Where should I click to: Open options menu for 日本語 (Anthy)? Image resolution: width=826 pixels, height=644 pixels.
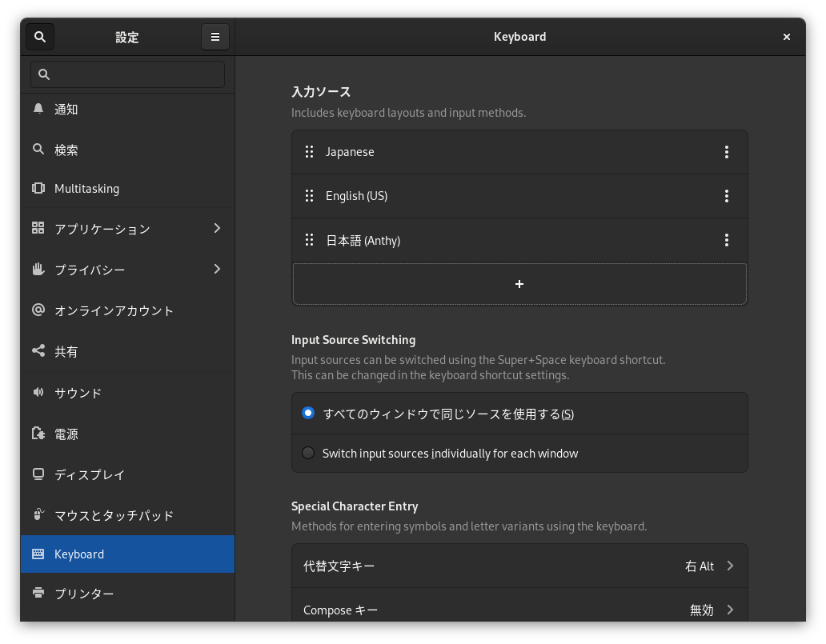click(727, 240)
